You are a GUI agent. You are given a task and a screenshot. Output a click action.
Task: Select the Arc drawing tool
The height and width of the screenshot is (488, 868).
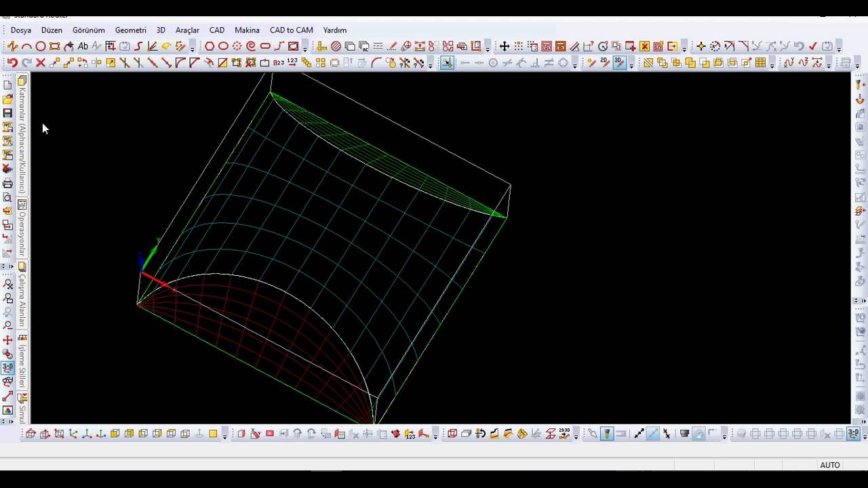(26, 46)
